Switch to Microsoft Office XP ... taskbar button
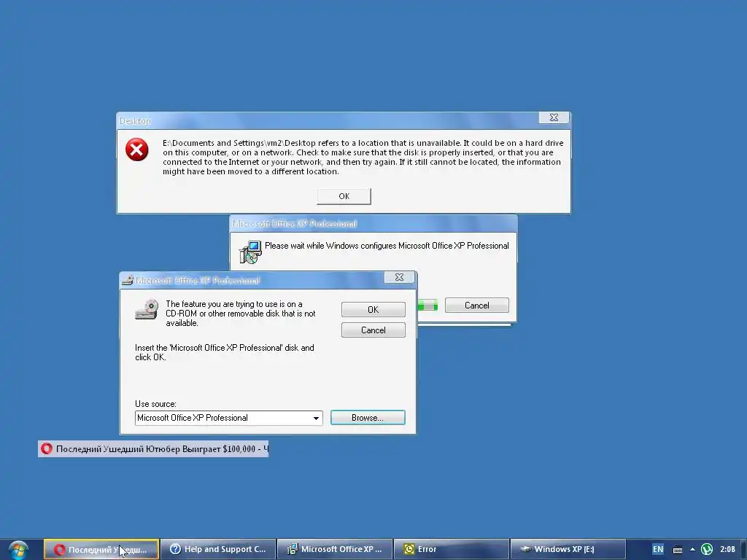The image size is (747, 560). point(335,549)
